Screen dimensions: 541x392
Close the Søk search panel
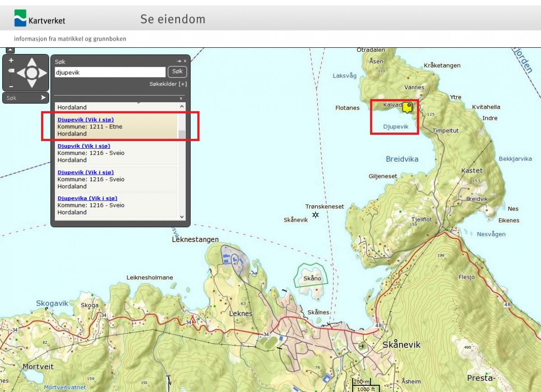(x=185, y=61)
